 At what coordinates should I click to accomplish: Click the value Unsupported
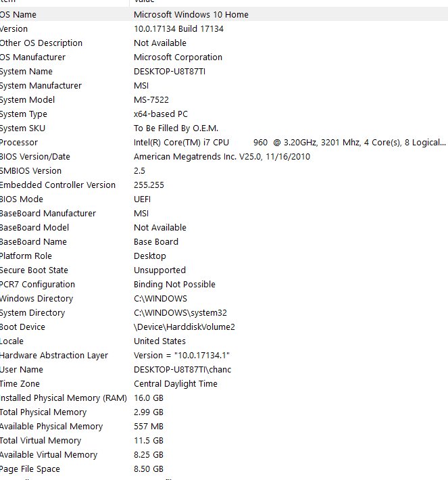[x=159, y=270]
